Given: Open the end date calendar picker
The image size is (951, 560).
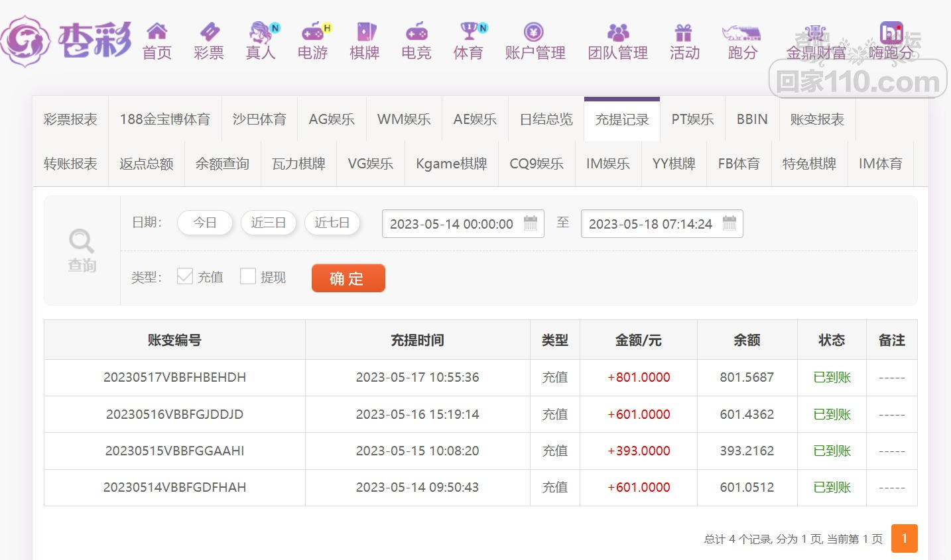Looking at the screenshot, I should [x=729, y=223].
